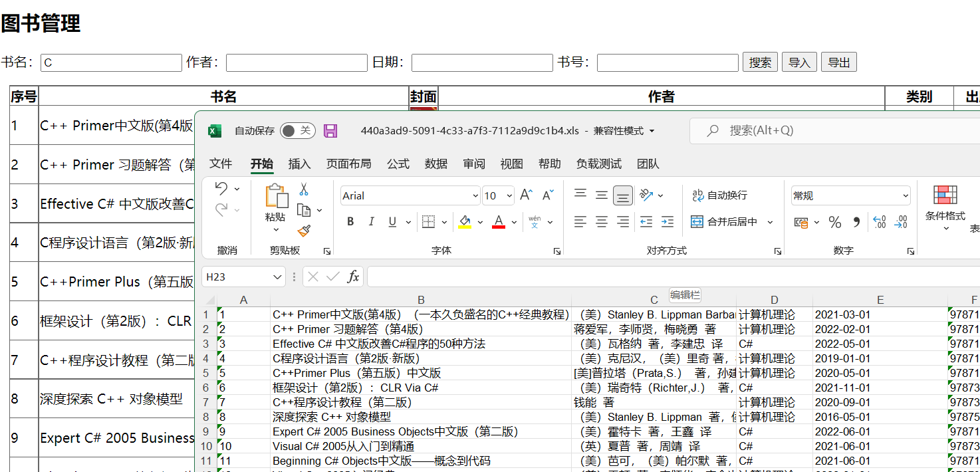Open the font size 10 dropdown
This screenshot has width=980, height=472.
point(510,195)
